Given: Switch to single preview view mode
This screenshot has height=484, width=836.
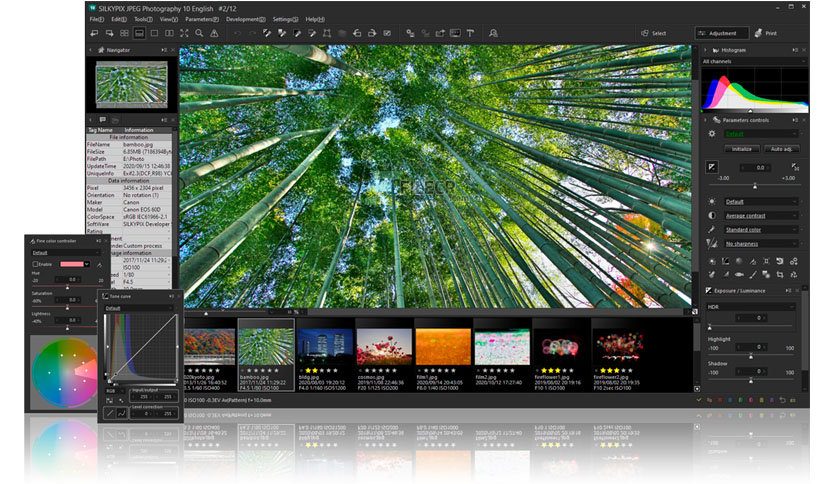Looking at the screenshot, I should pyautogui.click(x=154, y=33).
